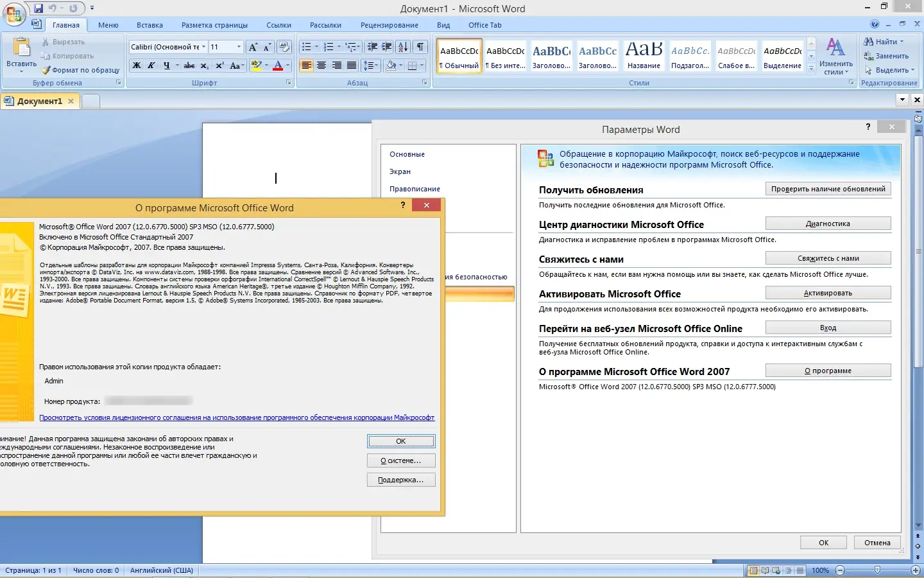Click the text highlight color button
The image size is (924, 578).
click(256, 66)
